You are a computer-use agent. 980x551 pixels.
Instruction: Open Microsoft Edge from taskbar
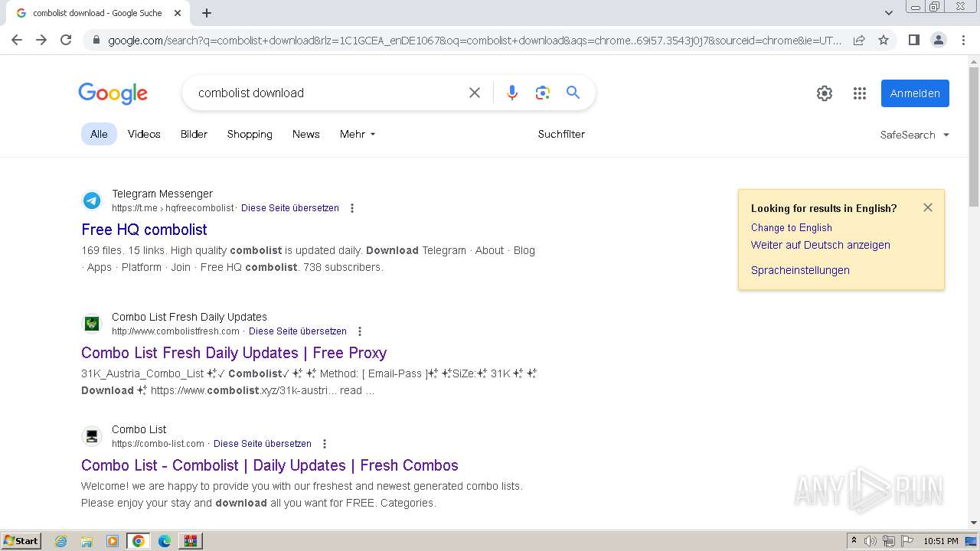(165, 541)
